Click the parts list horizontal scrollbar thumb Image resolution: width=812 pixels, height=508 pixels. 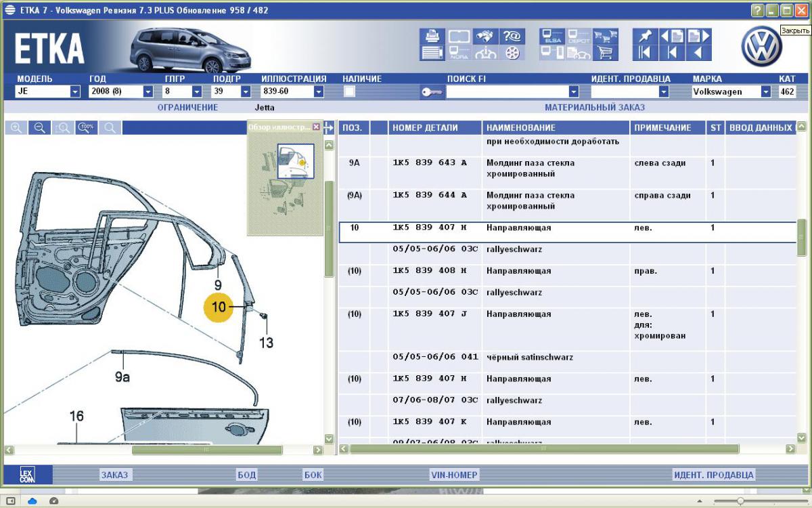[544, 449]
